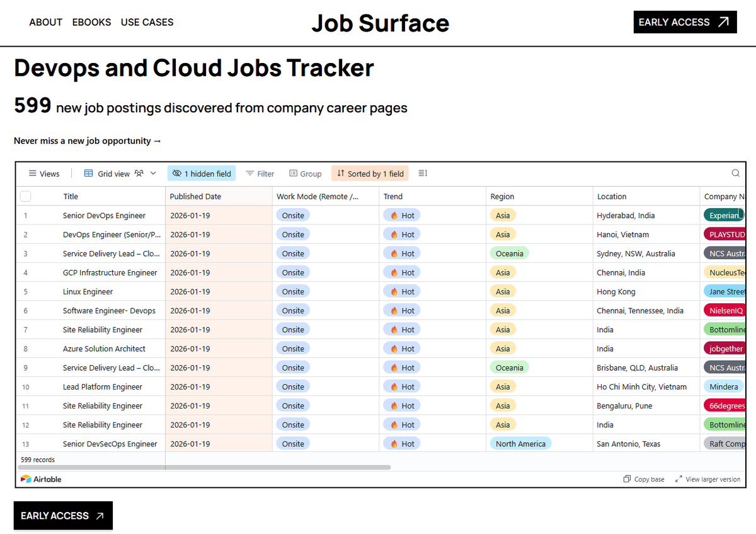Viewport: 756px width, 534px height.
Task: Click the Location column header
Action: click(646, 196)
